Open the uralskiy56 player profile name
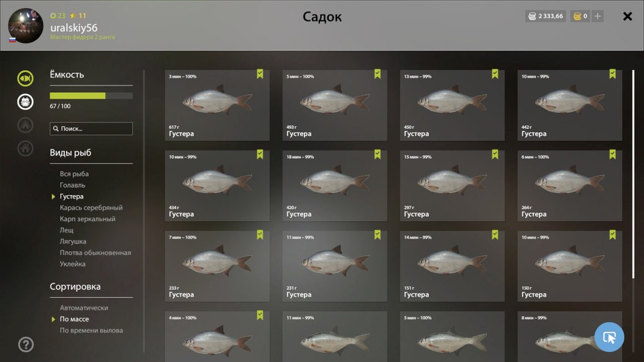 click(x=74, y=27)
